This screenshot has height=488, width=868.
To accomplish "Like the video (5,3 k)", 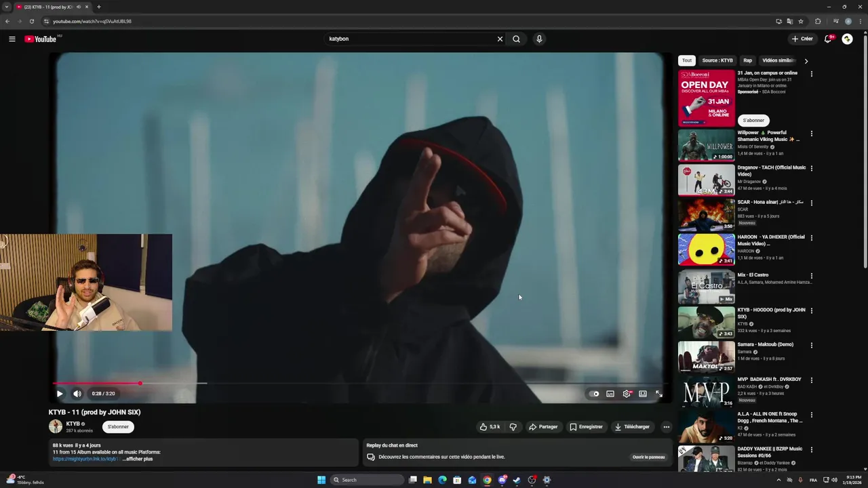I will click(x=490, y=427).
